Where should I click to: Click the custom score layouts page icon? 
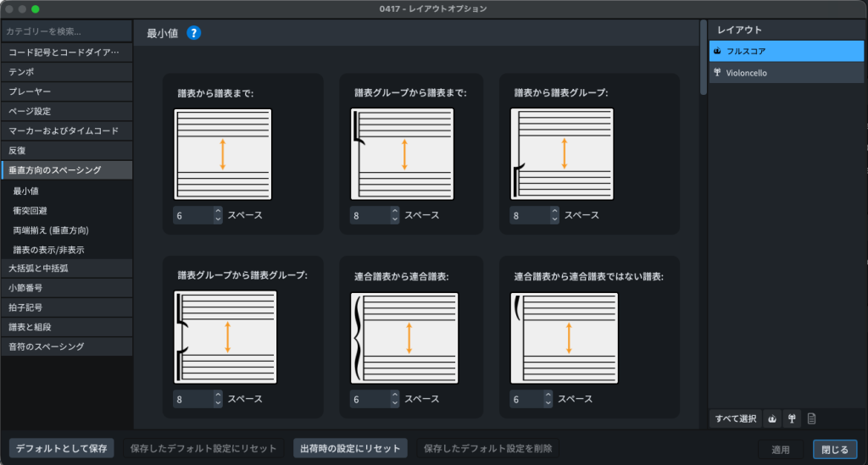click(x=811, y=418)
